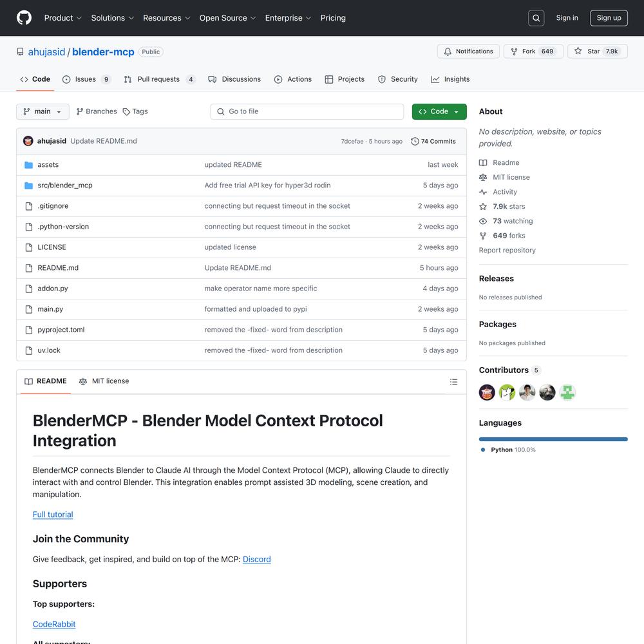Image resolution: width=644 pixels, height=644 pixels.
Task: Open the Insights tab
Action: (450, 79)
